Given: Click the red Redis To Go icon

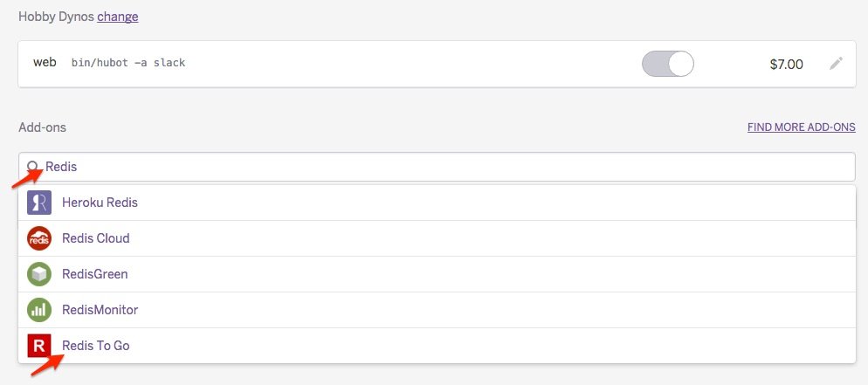Looking at the screenshot, I should (39, 346).
